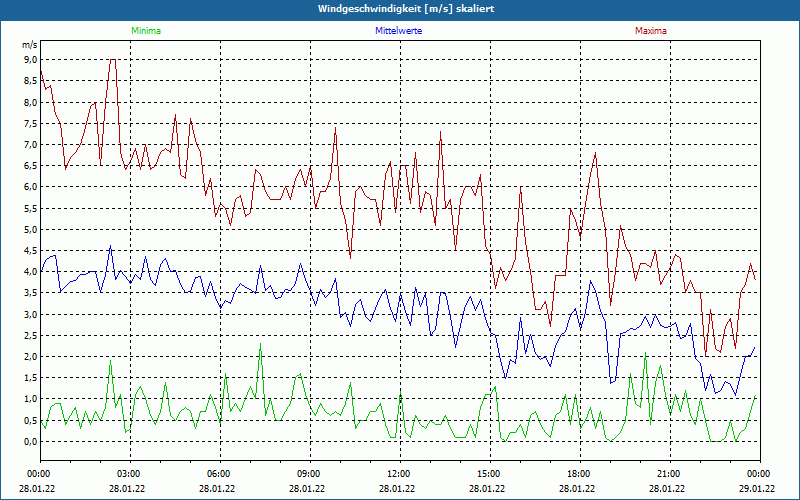Click the 1,0 y-axis value
Image resolution: width=800 pixels, height=500 pixels.
pos(31,399)
